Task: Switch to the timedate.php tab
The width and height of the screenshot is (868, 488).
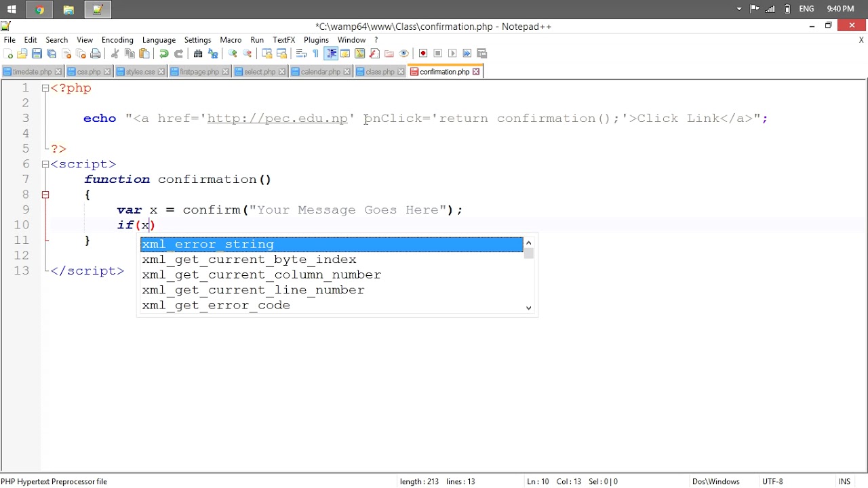Action: pos(32,72)
